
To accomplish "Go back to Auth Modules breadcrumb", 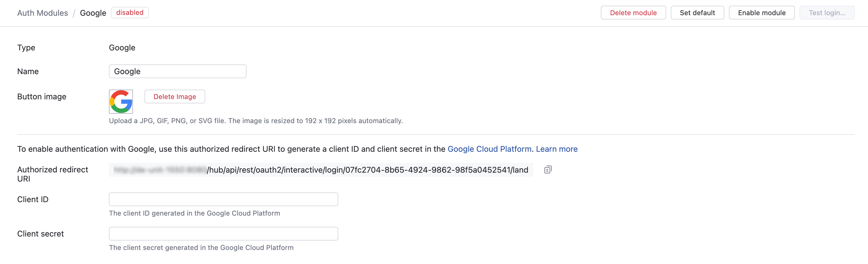I will [x=42, y=13].
